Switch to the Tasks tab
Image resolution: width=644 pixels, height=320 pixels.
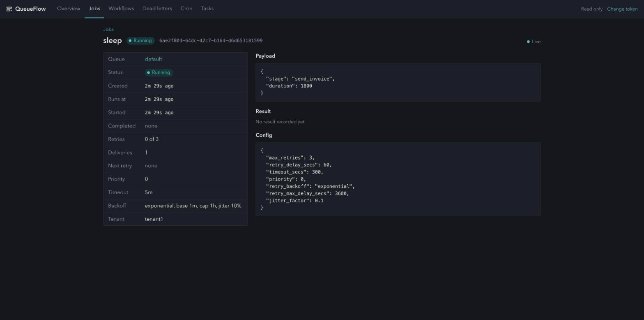207,9
